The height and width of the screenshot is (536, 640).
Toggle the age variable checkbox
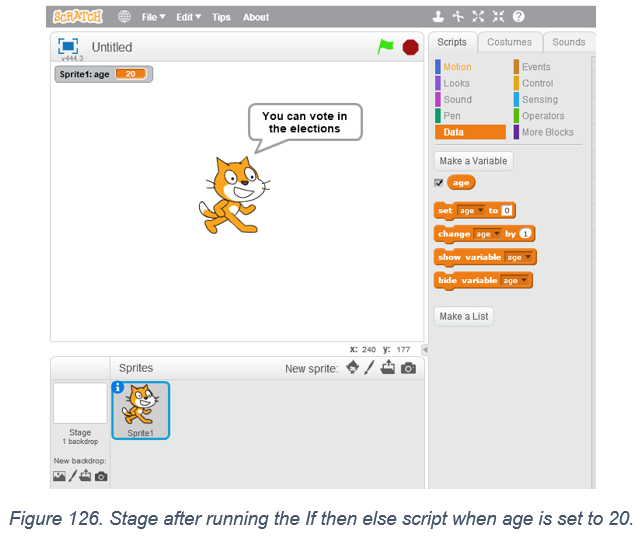[439, 182]
